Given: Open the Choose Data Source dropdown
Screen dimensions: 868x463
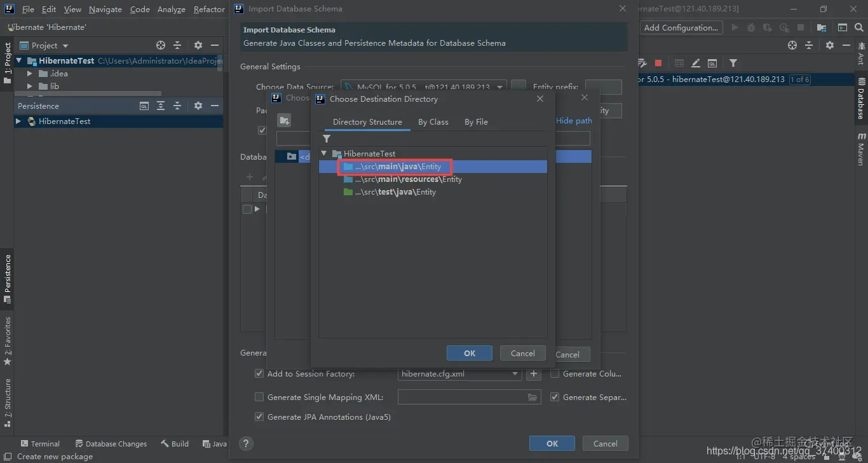Looking at the screenshot, I should click(500, 87).
